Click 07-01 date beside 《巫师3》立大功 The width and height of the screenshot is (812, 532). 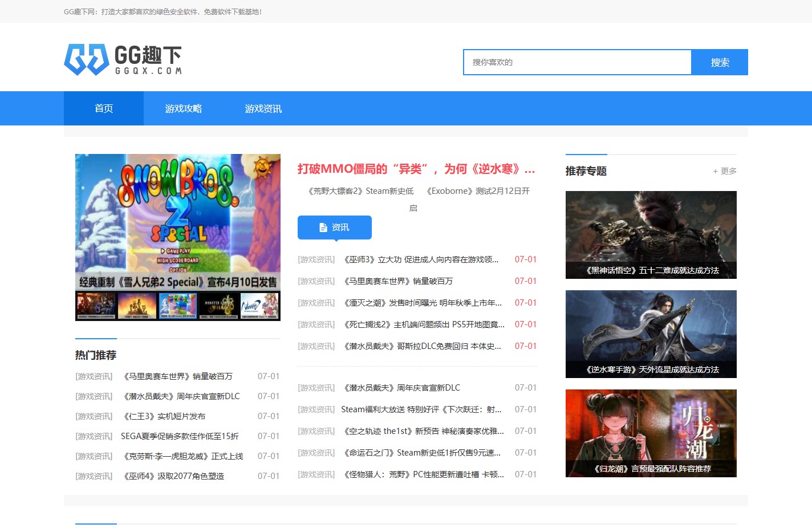tap(526, 259)
